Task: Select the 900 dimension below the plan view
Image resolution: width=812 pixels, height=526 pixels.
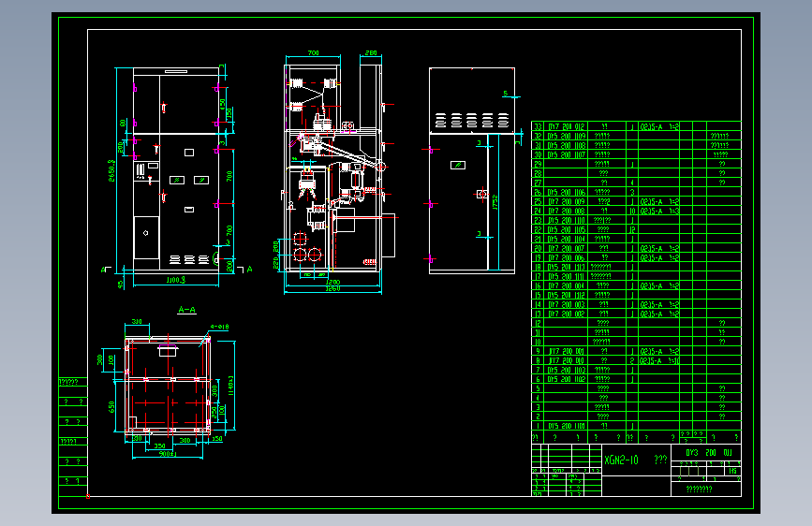Action: tap(168, 454)
